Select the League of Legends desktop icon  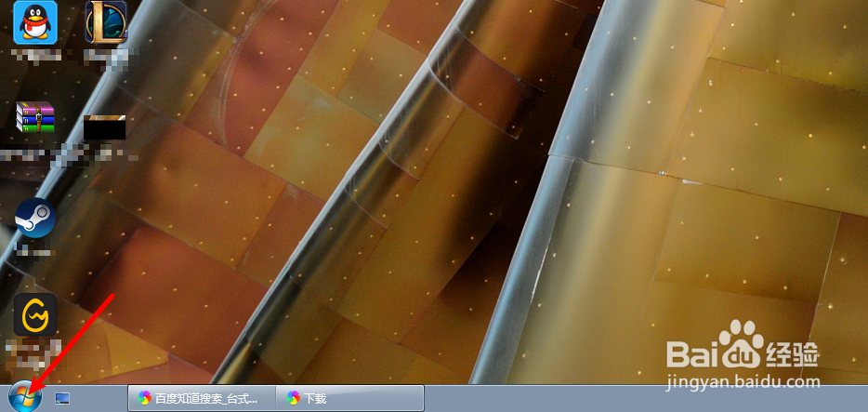[x=106, y=22]
